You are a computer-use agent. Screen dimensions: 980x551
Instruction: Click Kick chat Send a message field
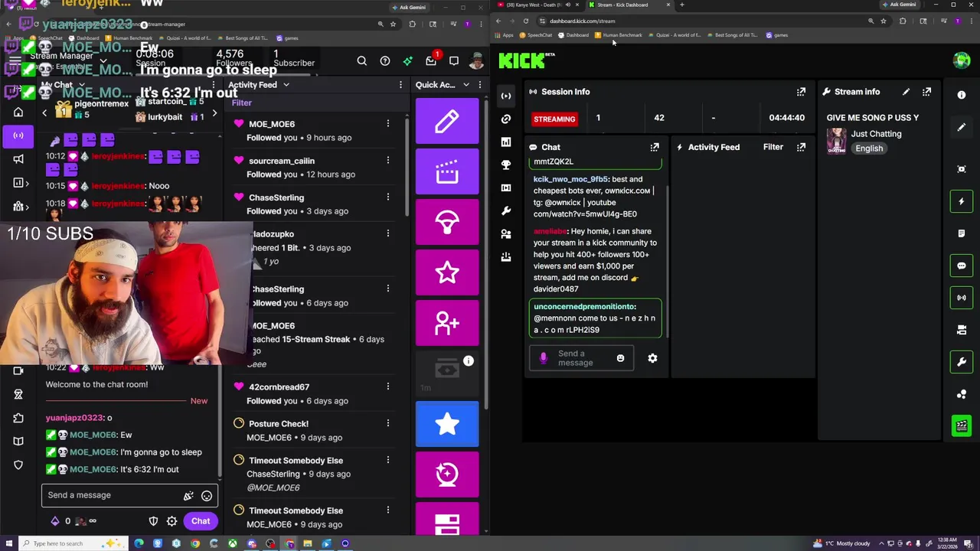coord(581,358)
